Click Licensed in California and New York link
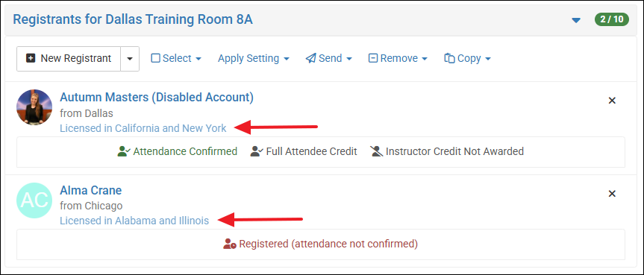 click(x=143, y=128)
